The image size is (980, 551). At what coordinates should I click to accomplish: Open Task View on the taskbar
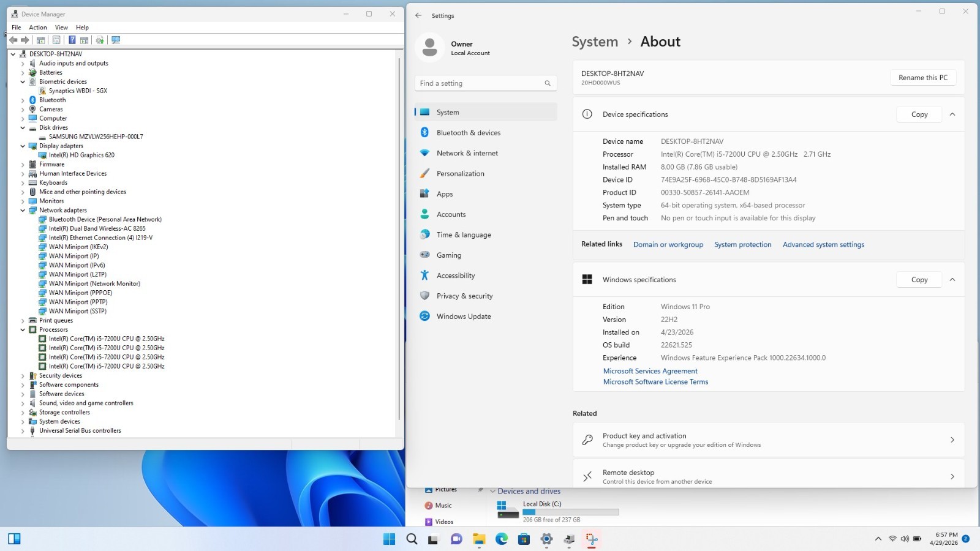coord(433,539)
